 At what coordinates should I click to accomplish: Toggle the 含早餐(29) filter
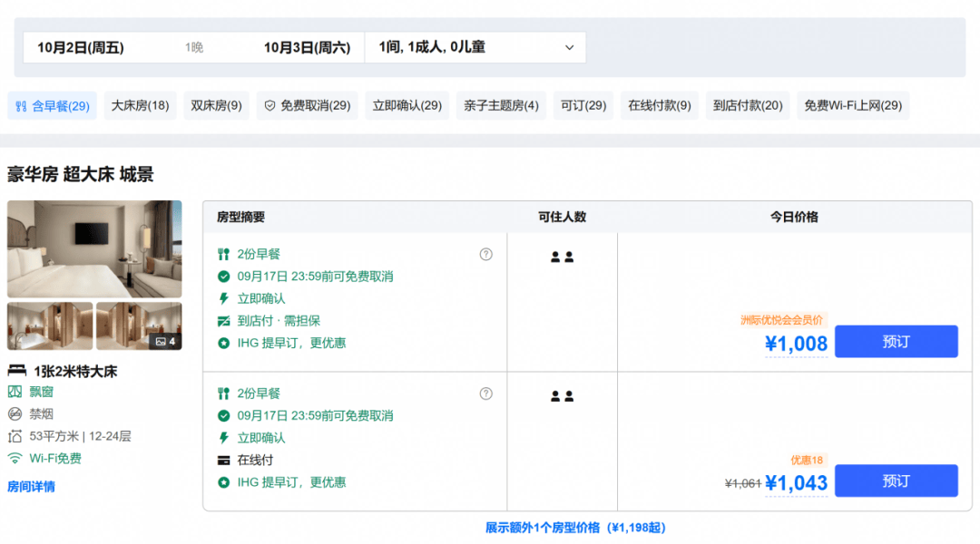point(53,105)
